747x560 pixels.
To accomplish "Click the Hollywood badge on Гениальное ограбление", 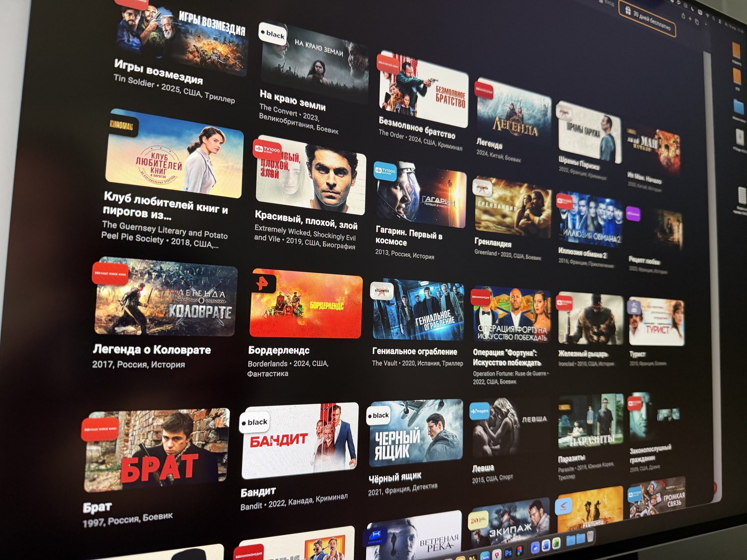I will click(382, 290).
